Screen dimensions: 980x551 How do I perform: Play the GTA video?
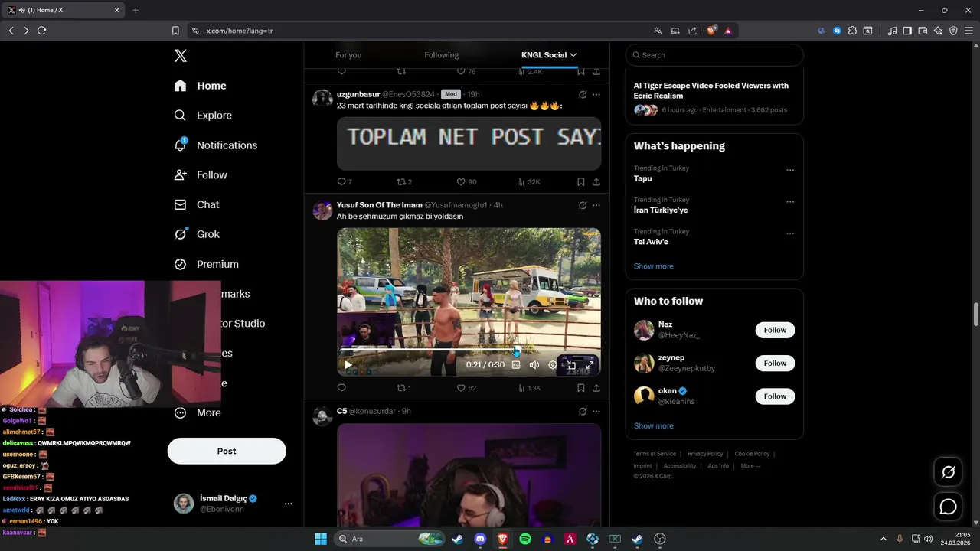click(348, 365)
